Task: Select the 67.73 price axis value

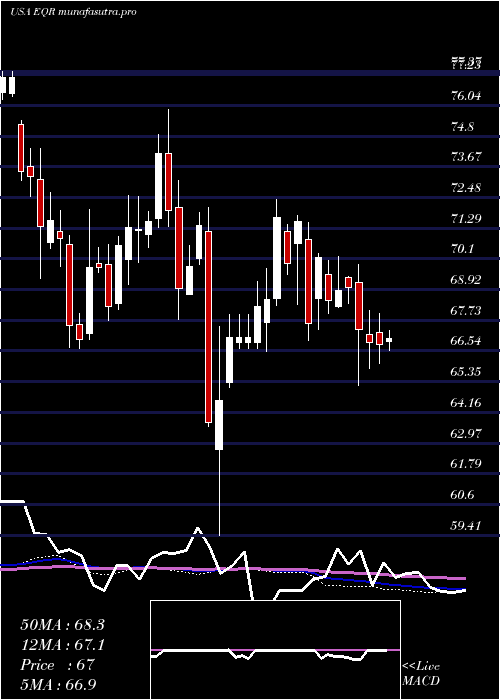Action: tap(466, 310)
